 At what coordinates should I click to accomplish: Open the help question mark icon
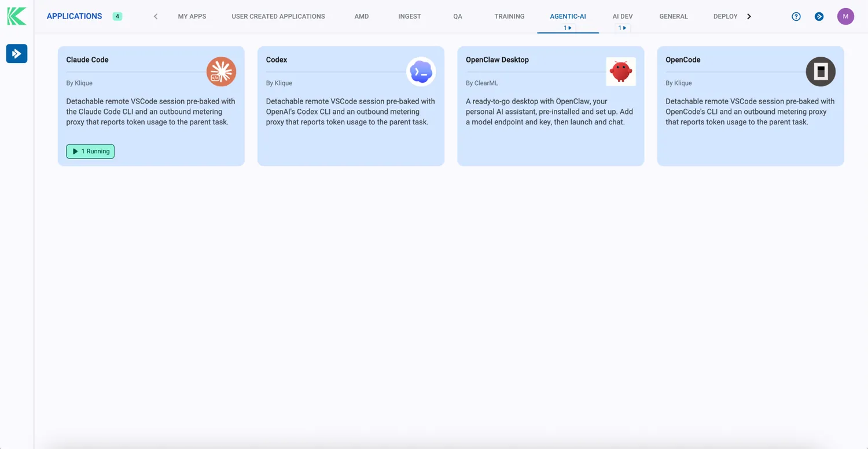(796, 16)
